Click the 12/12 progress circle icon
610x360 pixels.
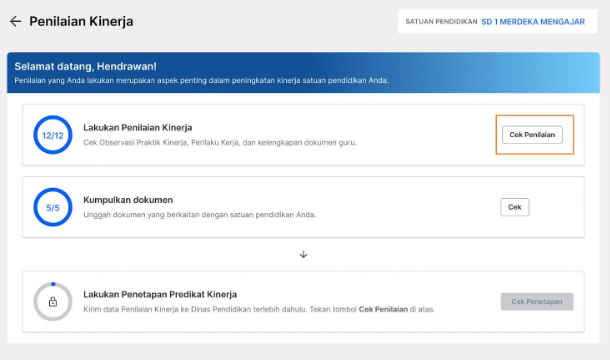53,135
